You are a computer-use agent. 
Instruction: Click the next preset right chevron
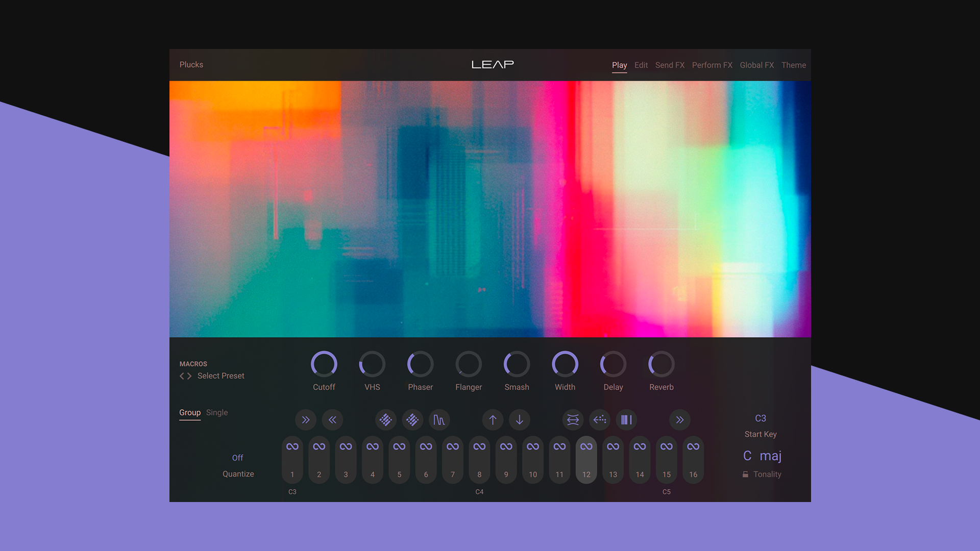189,375
